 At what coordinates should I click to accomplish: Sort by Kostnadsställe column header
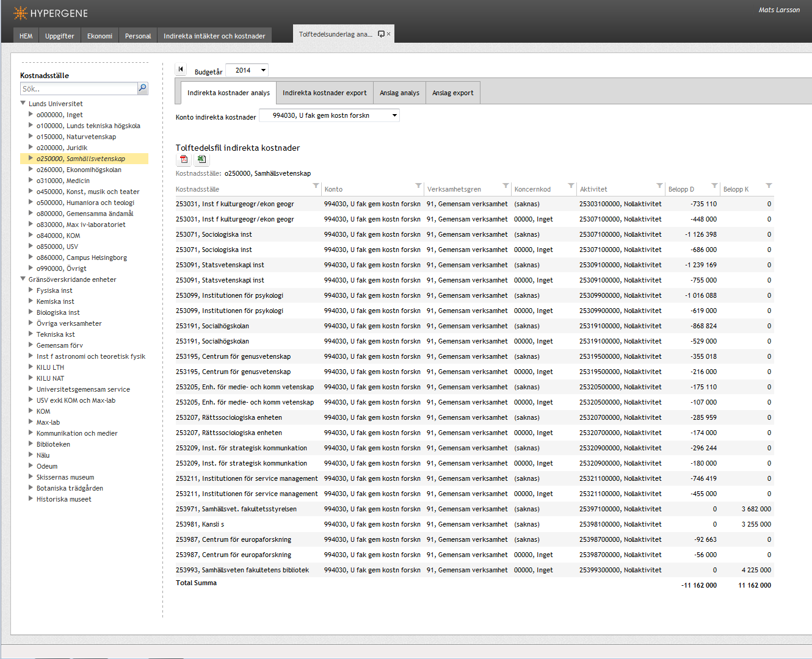tap(197, 189)
